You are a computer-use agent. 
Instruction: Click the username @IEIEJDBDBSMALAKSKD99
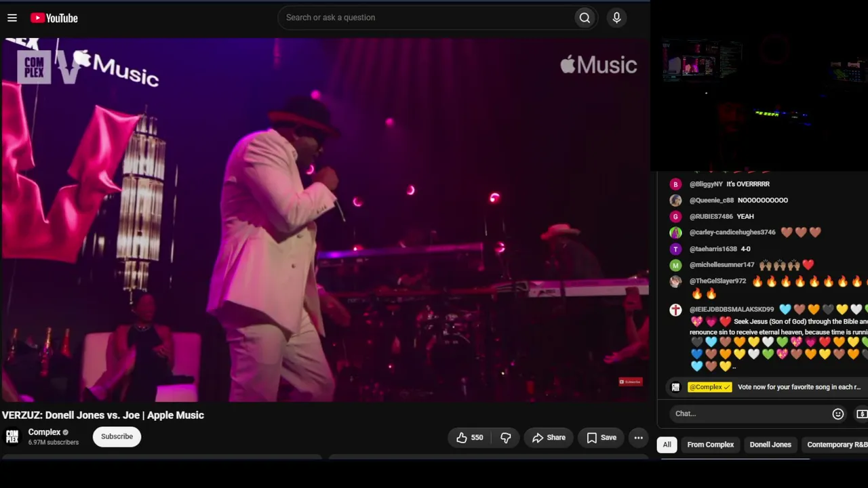click(x=732, y=310)
